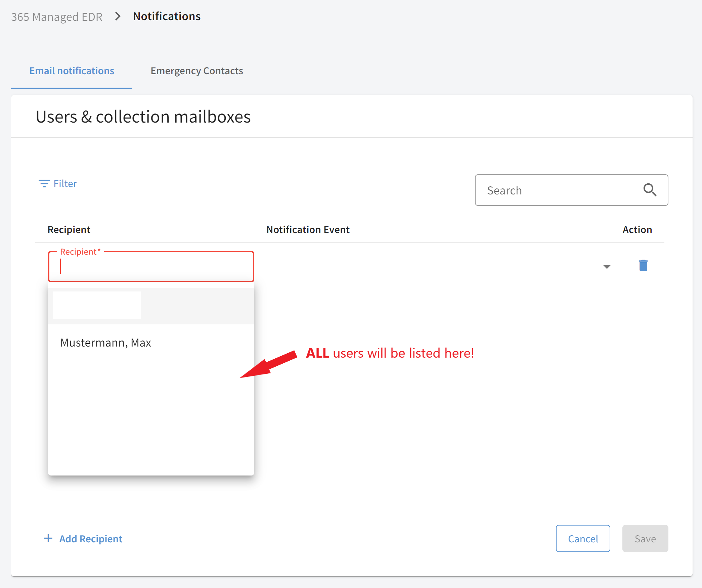
Task: Go to 365 Managed EDR breadcrumb
Action: (56, 17)
